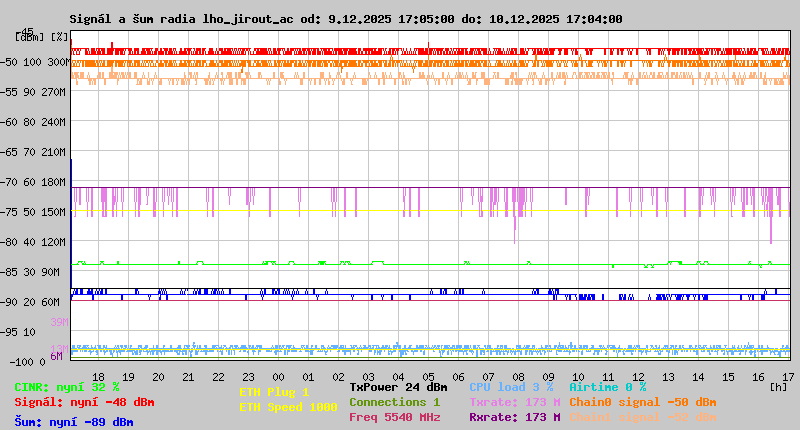Click the Airtime 0 % legend entry
The height and width of the screenshot is (430, 800).
coord(607,387)
